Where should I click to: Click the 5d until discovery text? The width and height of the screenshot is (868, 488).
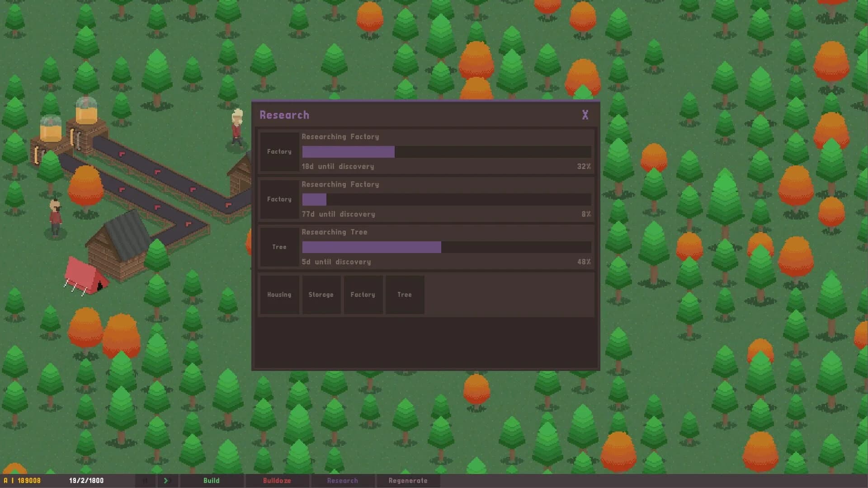tap(336, 262)
